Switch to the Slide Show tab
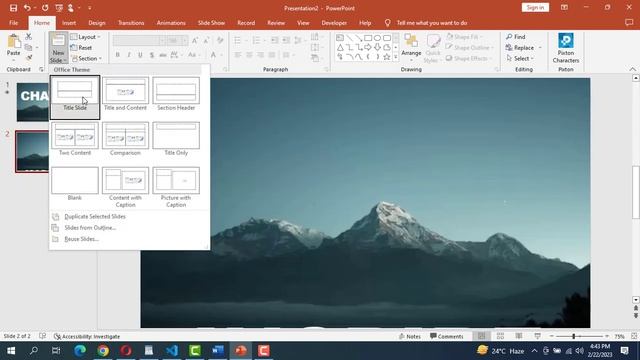Viewport: 640px width, 360px height. 211,23
